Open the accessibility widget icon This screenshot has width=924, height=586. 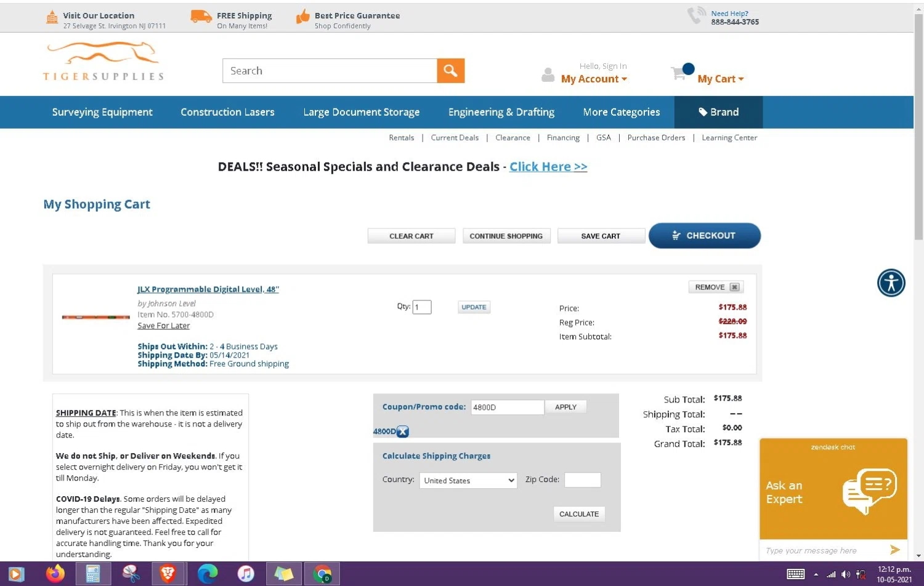pyautogui.click(x=891, y=283)
